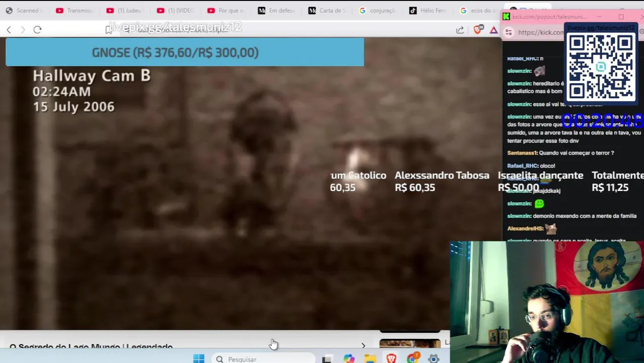Viewport: 644px width, 363px height.
Task: Reload the page with the refresh icon
Action: [x=37, y=30]
